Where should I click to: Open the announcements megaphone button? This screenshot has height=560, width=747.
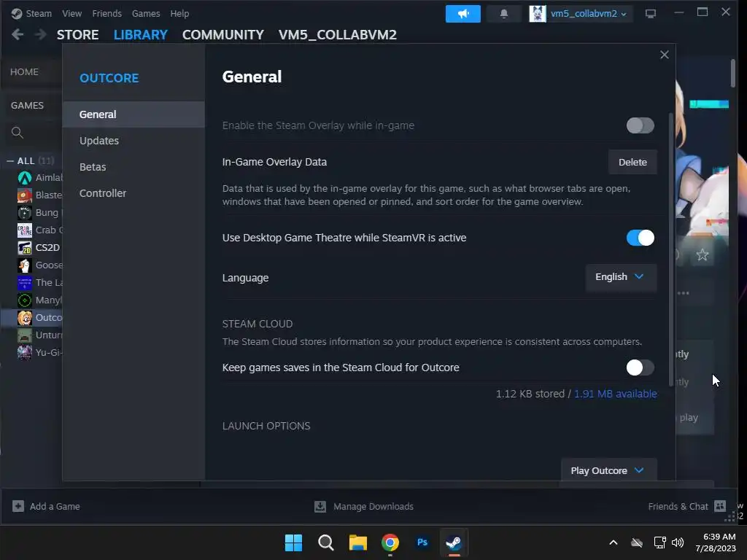point(462,14)
